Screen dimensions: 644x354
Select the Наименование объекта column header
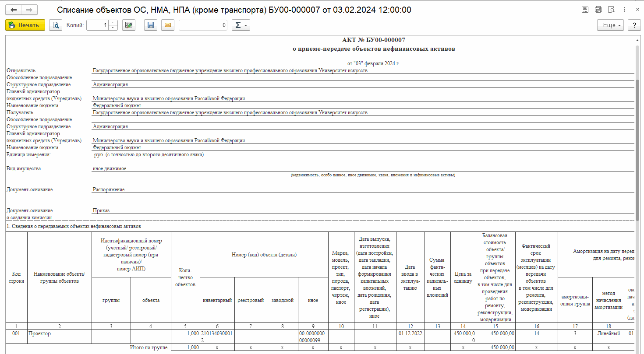(59, 277)
